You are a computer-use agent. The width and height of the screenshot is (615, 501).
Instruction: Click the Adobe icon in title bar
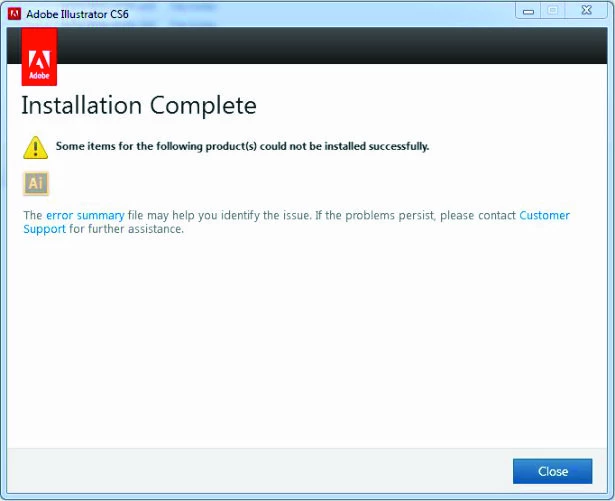click(x=15, y=14)
